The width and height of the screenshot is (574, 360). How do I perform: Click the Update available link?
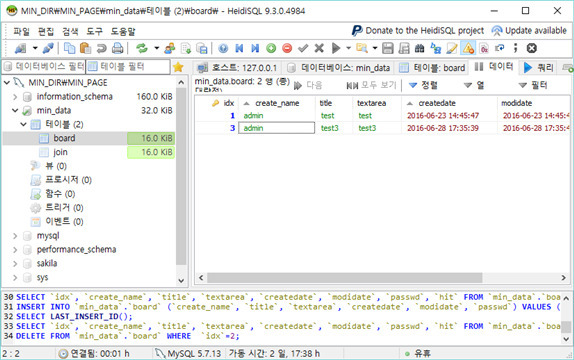click(x=529, y=31)
